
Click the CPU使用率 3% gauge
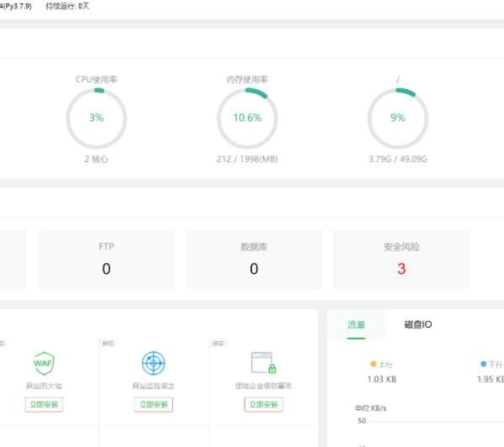[x=97, y=118]
